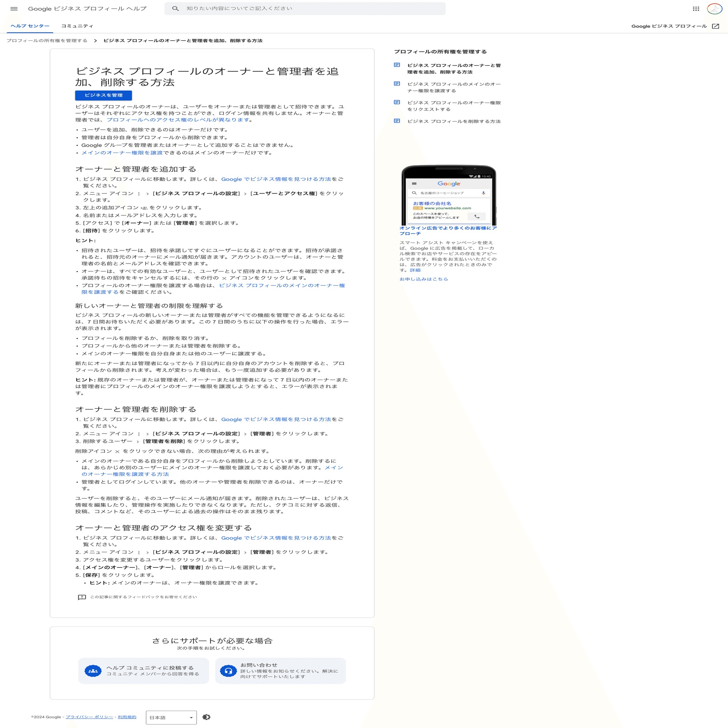Go to プロフィールの所有権を管理する breadcrumb
Image resolution: width=728 pixels, height=728 pixels.
click(x=47, y=41)
